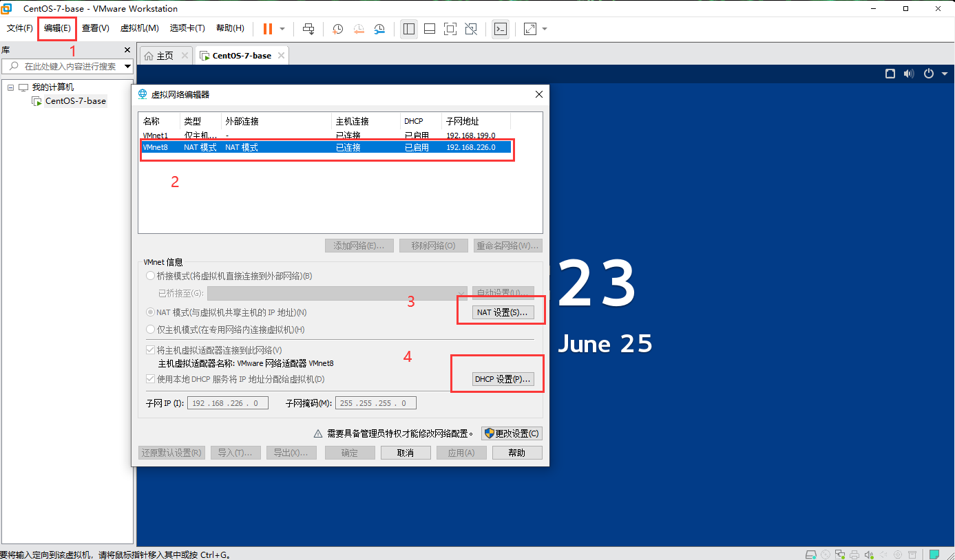Open the library search dropdown arrow
The width and height of the screenshot is (955, 560).
(127, 67)
